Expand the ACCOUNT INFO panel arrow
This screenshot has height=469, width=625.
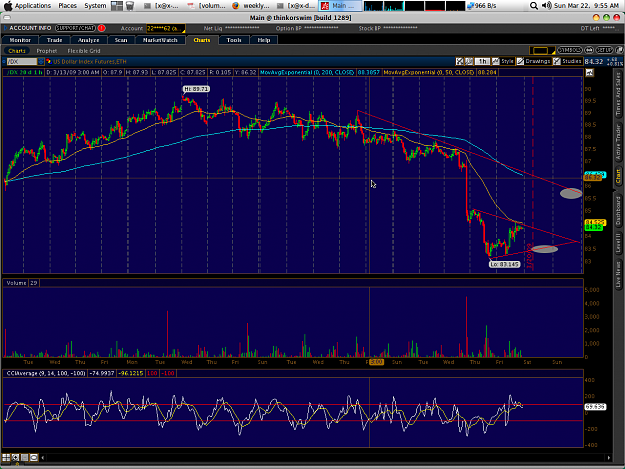(x=5, y=28)
